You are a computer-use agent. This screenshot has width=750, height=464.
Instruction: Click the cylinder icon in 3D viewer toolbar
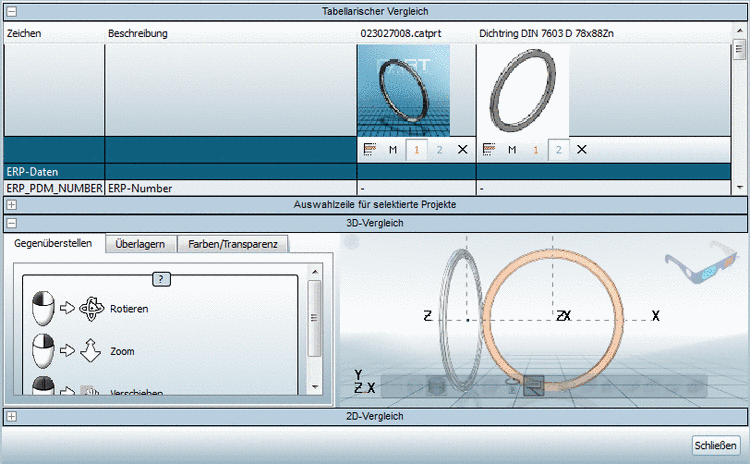pyautogui.click(x=436, y=386)
